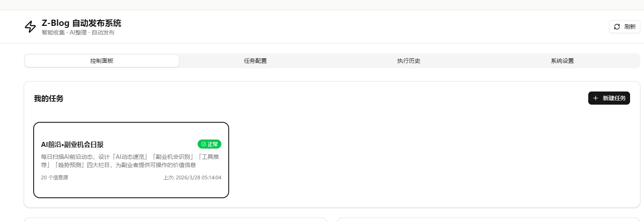Click the lightning bolt logo icon

pyautogui.click(x=30, y=27)
